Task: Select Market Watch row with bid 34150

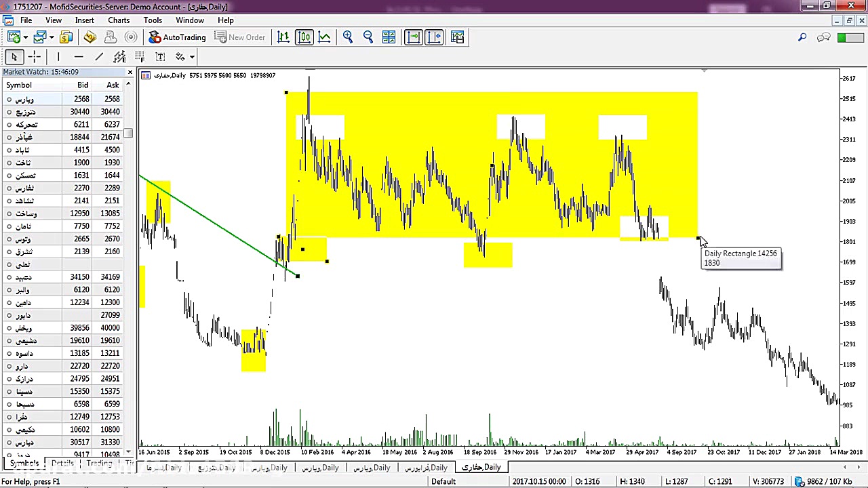Action: [x=62, y=277]
